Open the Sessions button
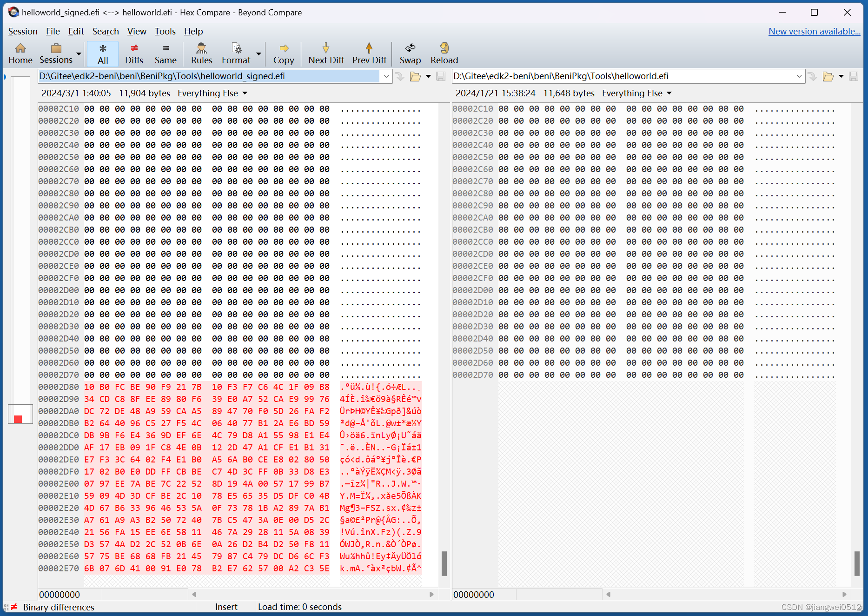This screenshot has height=616, width=868. pos(56,54)
